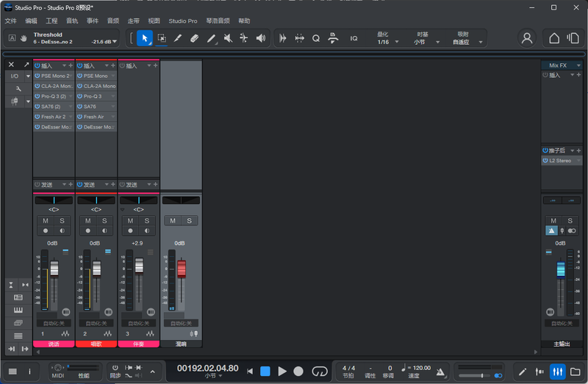This screenshot has height=384, width=588.
Task: Toggle inserts power on channel 2 唱歌
Action: [x=79, y=65]
